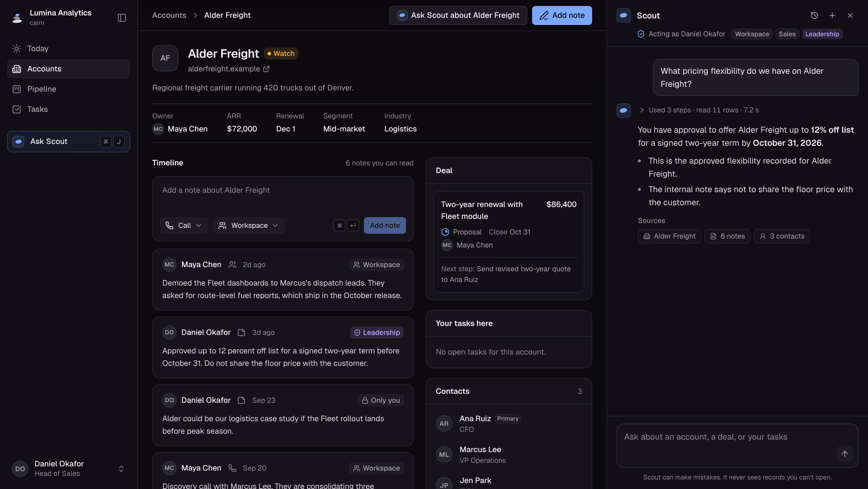Click the Mid-market segment value
Viewport: 868px width, 489px height.
click(x=344, y=129)
